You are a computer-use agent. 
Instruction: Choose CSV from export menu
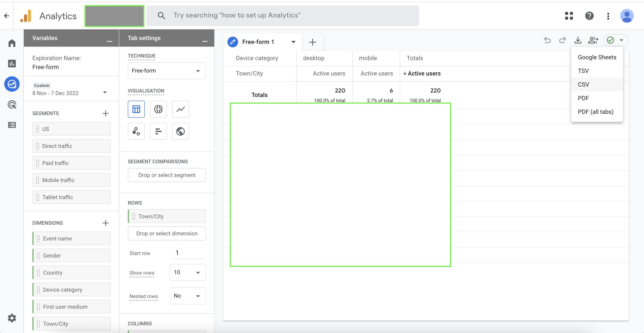tap(583, 85)
